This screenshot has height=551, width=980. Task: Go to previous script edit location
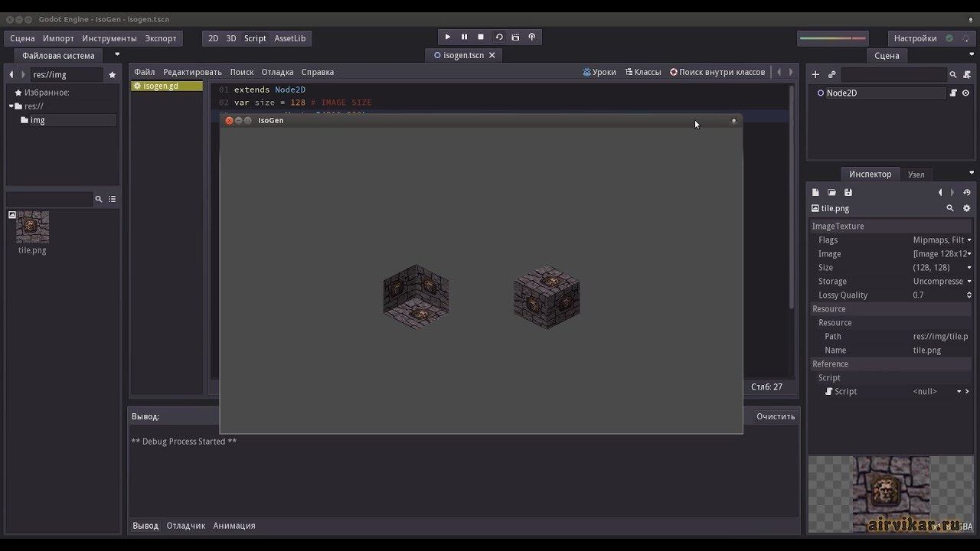click(779, 72)
